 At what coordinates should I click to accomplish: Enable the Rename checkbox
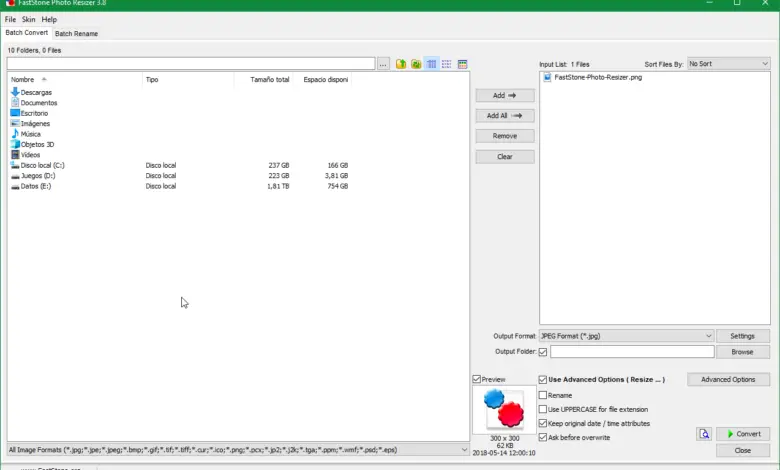tap(543, 395)
